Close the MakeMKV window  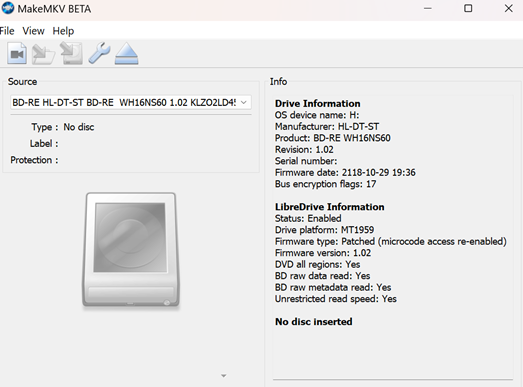509,8
